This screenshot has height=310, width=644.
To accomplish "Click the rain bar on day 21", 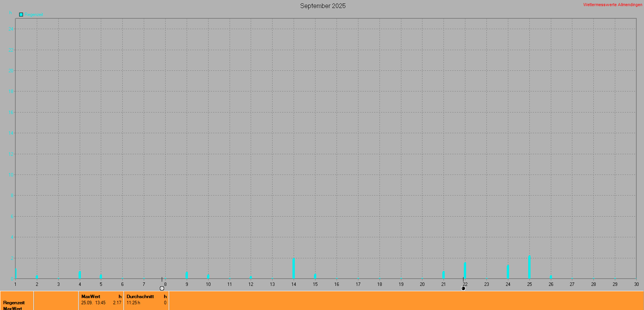I will [x=443, y=275].
